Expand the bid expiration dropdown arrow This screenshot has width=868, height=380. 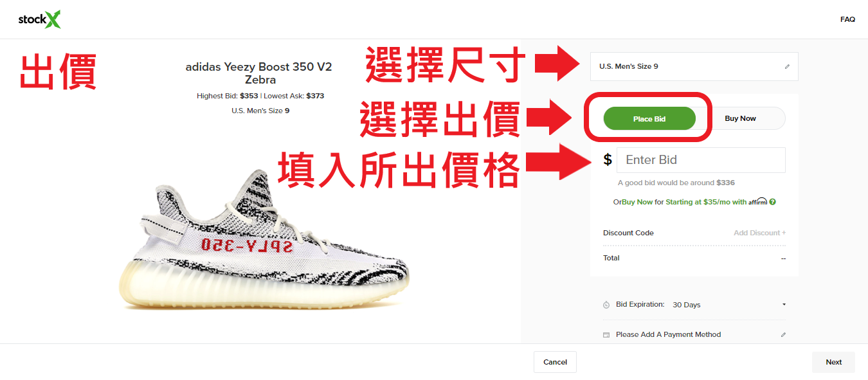784,305
